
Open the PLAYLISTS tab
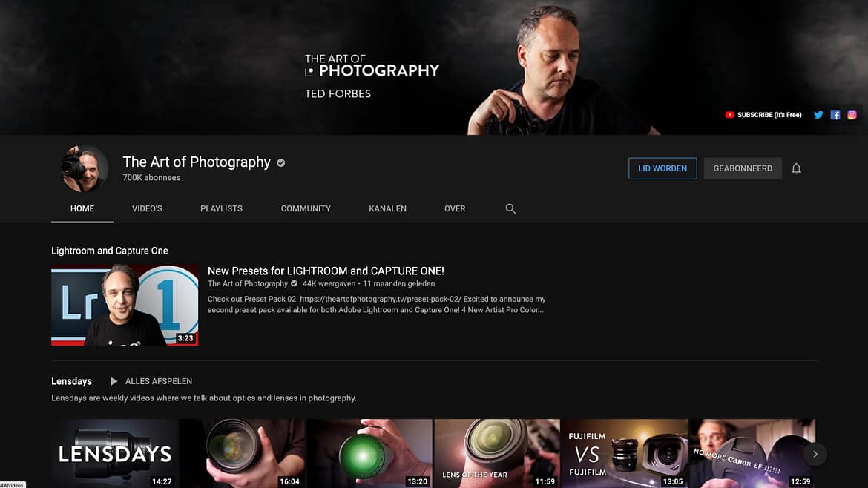click(x=221, y=208)
